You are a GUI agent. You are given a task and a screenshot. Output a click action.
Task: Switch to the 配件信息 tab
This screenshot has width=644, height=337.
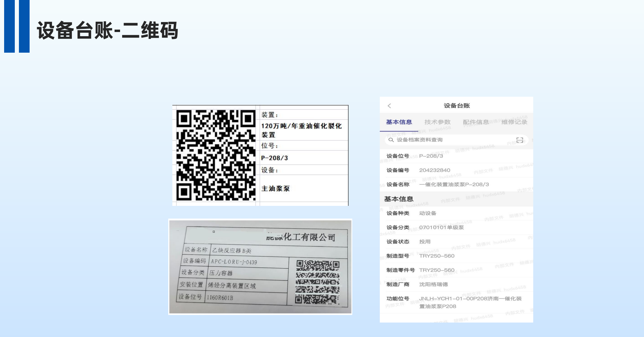click(476, 122)
